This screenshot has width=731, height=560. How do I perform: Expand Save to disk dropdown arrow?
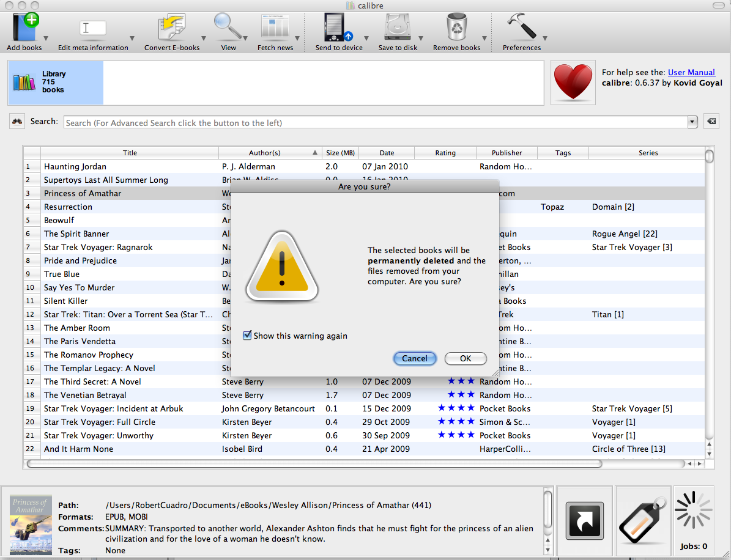point(420,39)
